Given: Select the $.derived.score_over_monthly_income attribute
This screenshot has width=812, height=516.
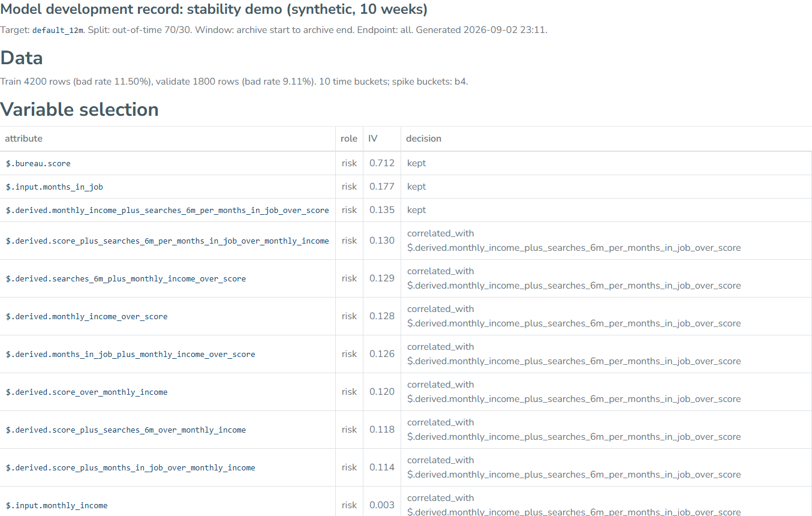Looking at the screenshot, I should 87,392.
